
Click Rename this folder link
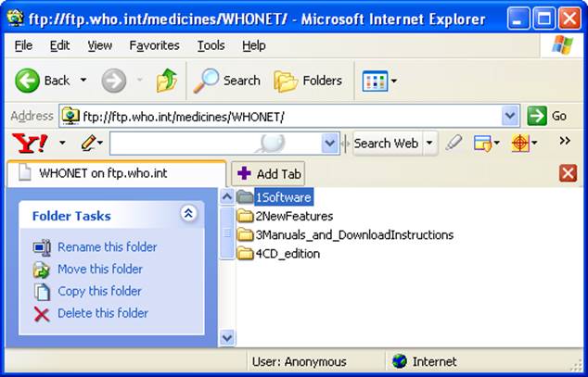click(108, 247)
